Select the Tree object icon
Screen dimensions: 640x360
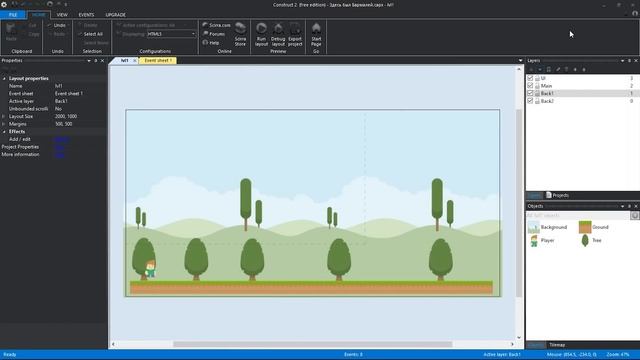(585, 240)
